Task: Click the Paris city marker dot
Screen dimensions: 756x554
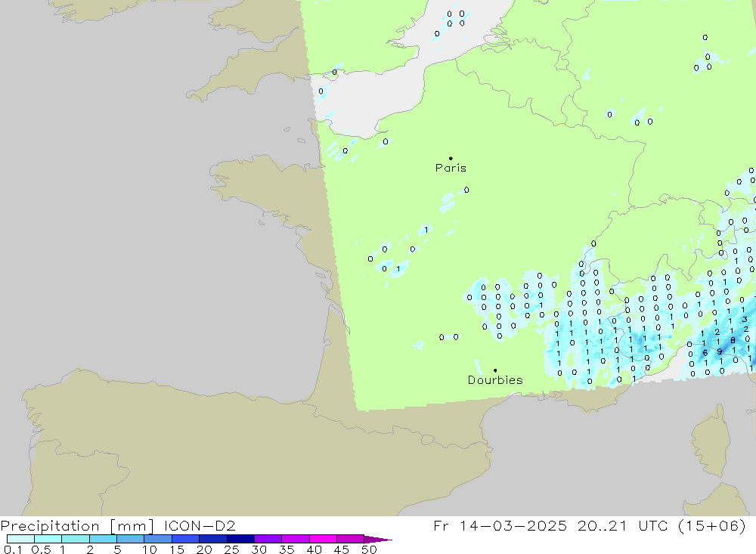Action: tap(451, 159)
